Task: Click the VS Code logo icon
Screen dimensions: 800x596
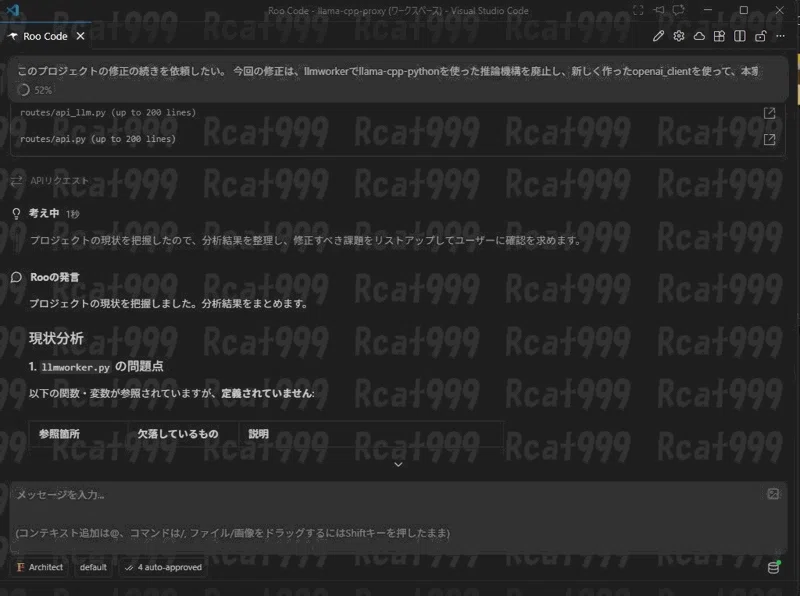Action: (x=13, y=10)
